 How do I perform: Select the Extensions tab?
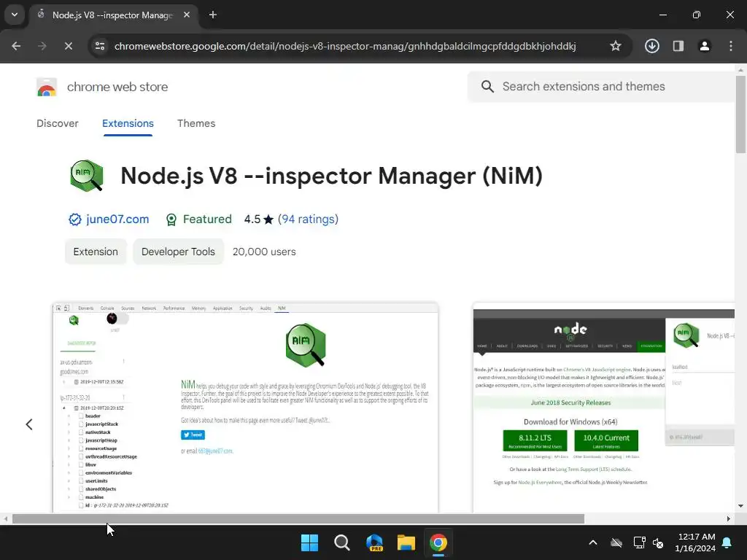[128, 123]
